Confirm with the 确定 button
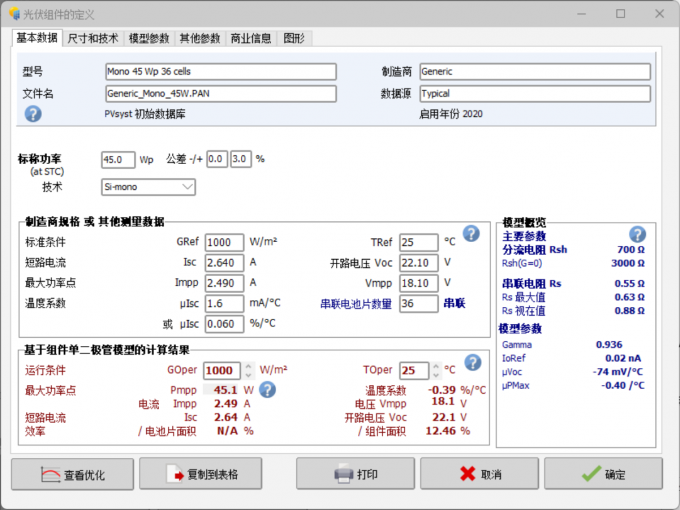 pos(603,474)
